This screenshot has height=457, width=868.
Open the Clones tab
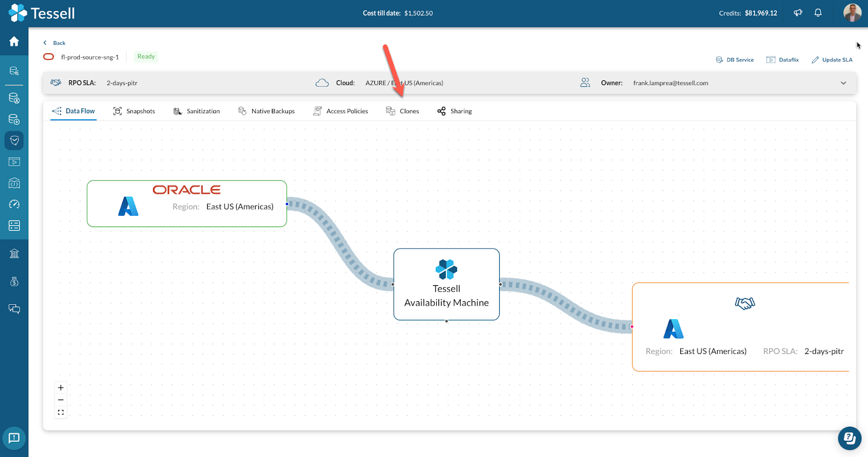coord(403,111)
